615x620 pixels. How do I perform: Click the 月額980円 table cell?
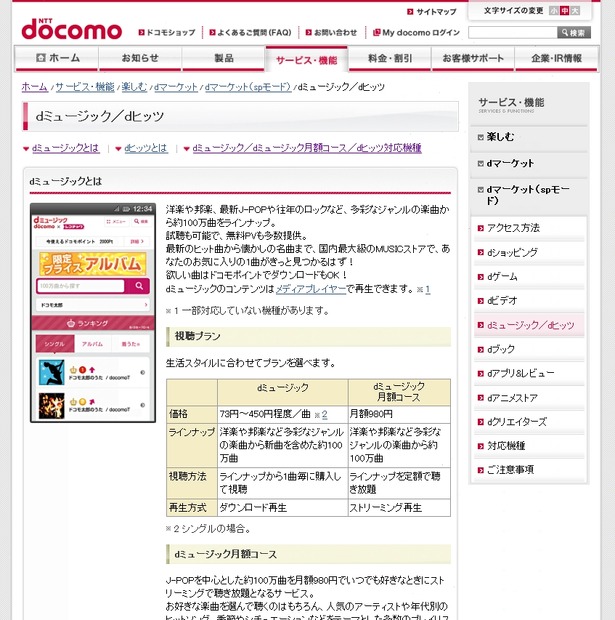click(x=399, y=414)
